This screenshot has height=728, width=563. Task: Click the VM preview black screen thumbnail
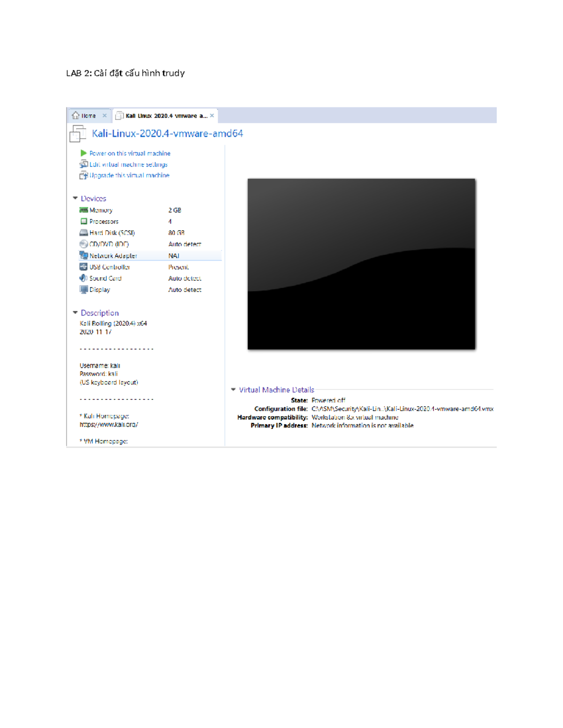361,264
